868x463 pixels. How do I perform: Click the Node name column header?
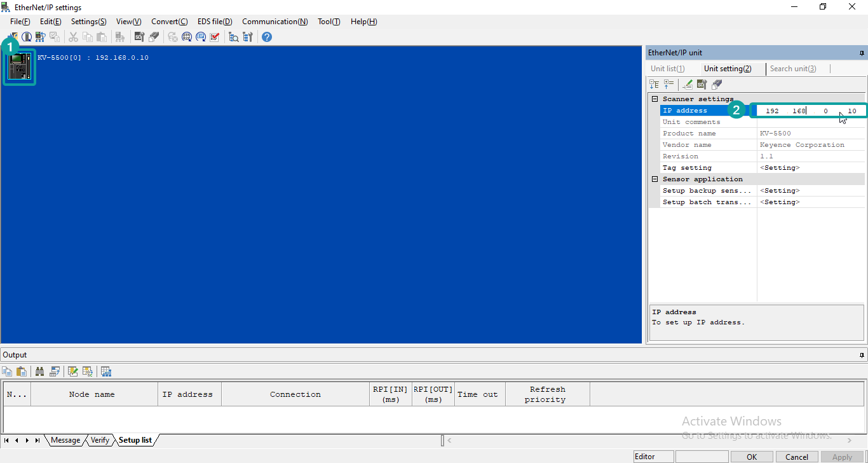[x=94, y=394]
